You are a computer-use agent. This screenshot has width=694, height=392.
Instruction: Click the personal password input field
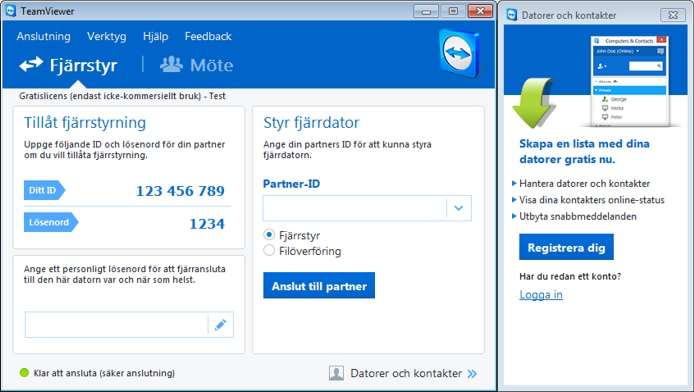point(116,325)
